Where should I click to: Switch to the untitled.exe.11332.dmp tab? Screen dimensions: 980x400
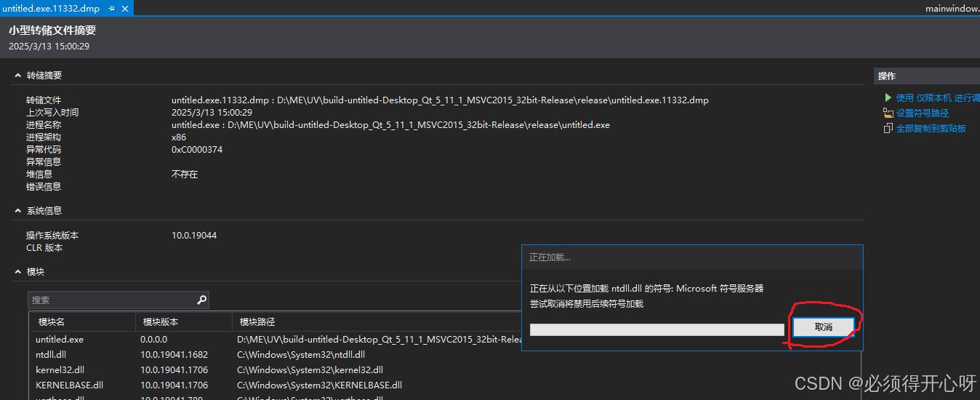[x=51, y=9]
